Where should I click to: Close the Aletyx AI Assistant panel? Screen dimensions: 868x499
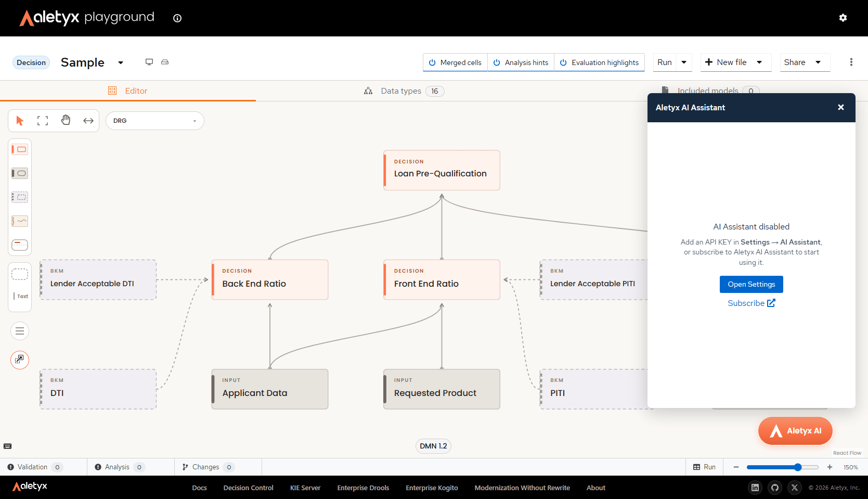pos(841,107)
